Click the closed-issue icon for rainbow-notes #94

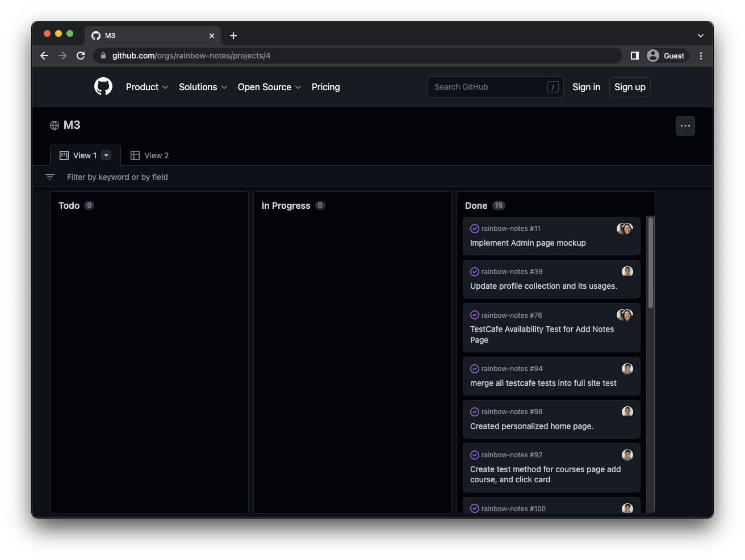[x=475, y=369]
